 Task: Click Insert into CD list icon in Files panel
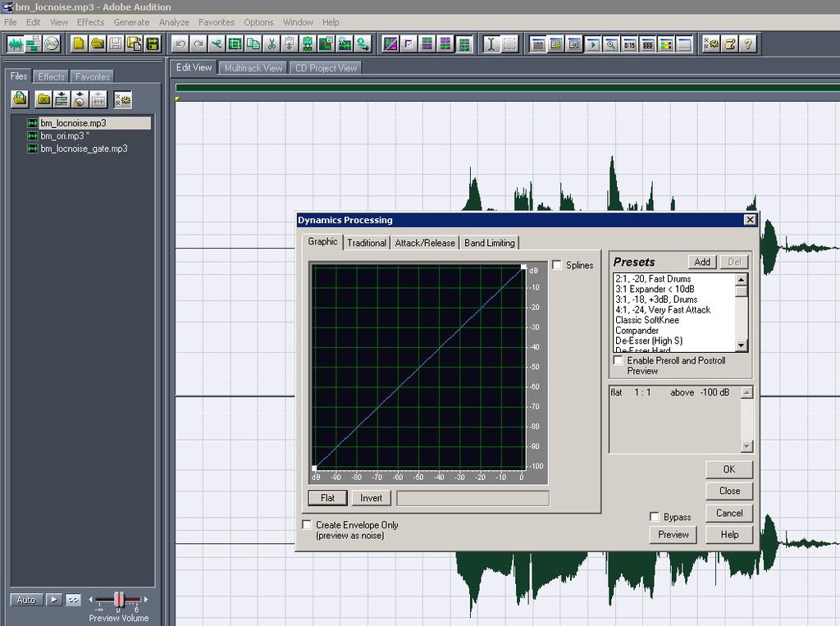tap(80, 99)
